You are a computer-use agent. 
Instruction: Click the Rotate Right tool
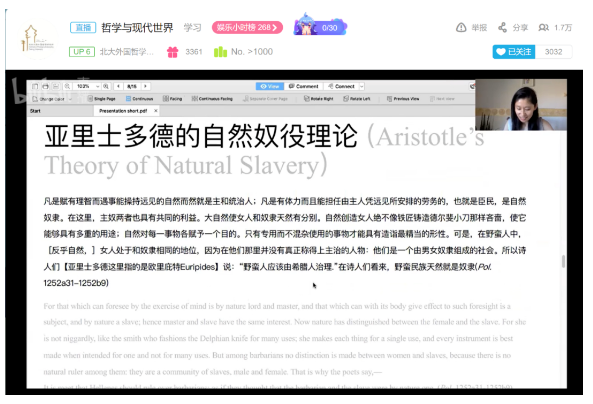318,99
